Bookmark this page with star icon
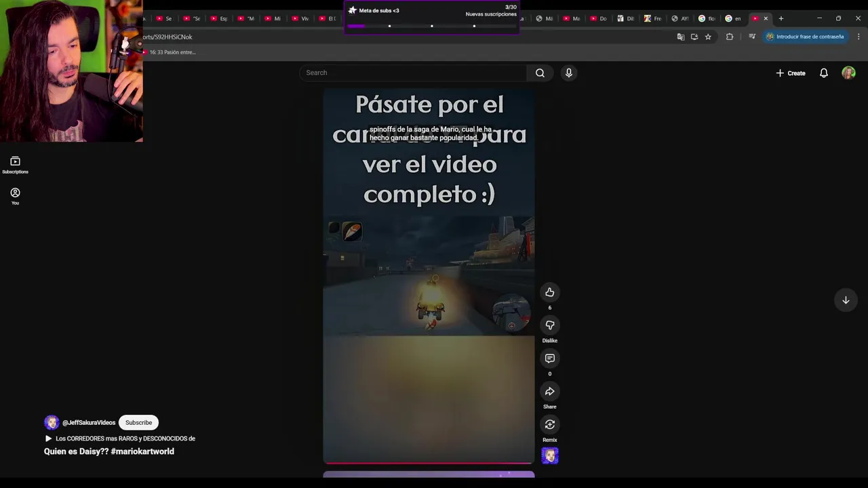868x488 pixels. 708,37
